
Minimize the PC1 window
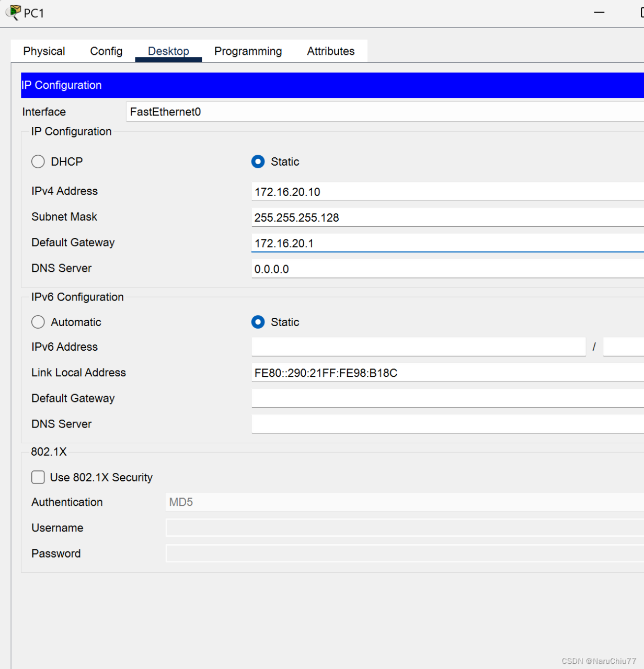599,13
